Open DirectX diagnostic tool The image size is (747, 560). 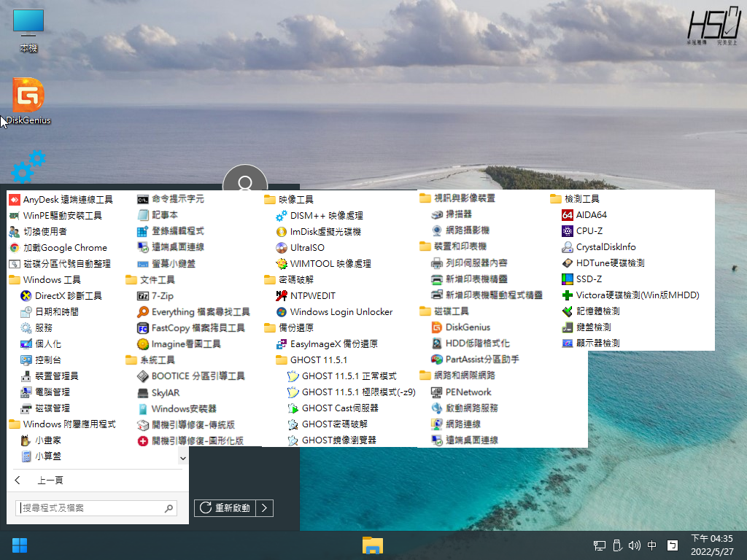61,296
